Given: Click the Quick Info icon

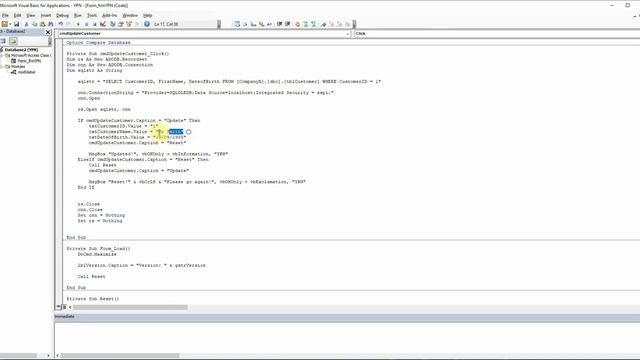Looking at the screenshot, I should click(253, 24).
